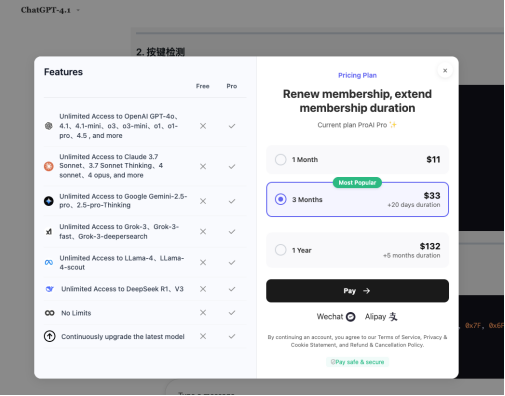Viewport: 505px width, 396px height.
Task: Click the Free cross in the Grok row
Action: (x=203, y=231)
